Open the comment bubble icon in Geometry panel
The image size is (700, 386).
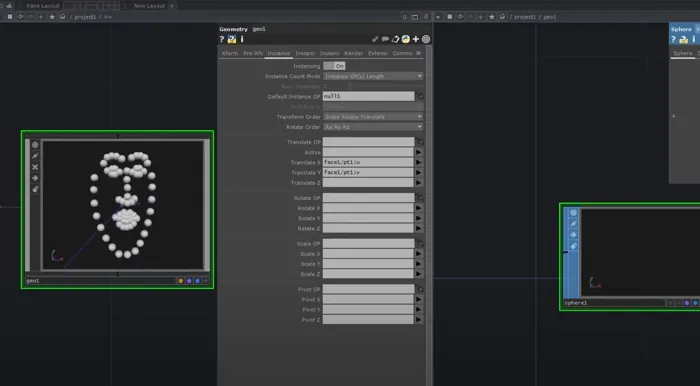tap(385, 39)
